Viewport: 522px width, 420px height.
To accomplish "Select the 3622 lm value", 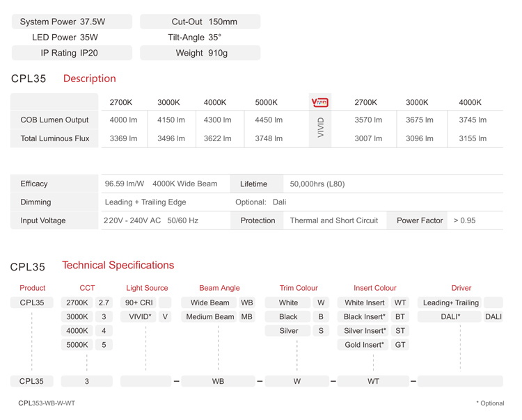I will click(x=217, y=138).
